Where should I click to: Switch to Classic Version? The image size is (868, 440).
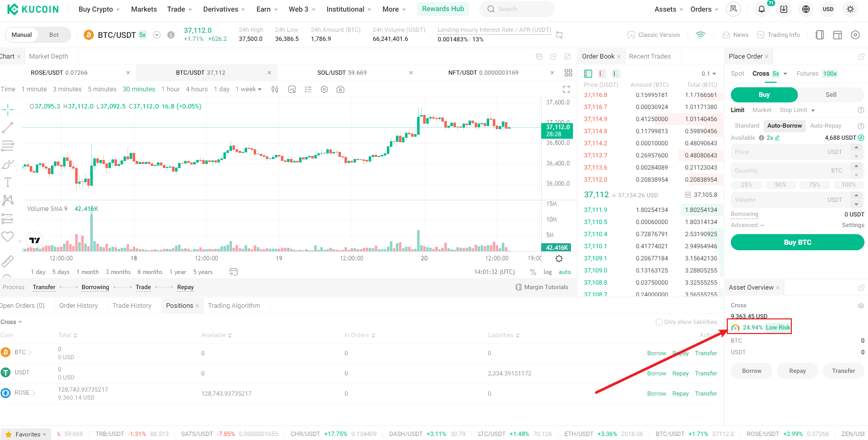click(x=654, y=35)
